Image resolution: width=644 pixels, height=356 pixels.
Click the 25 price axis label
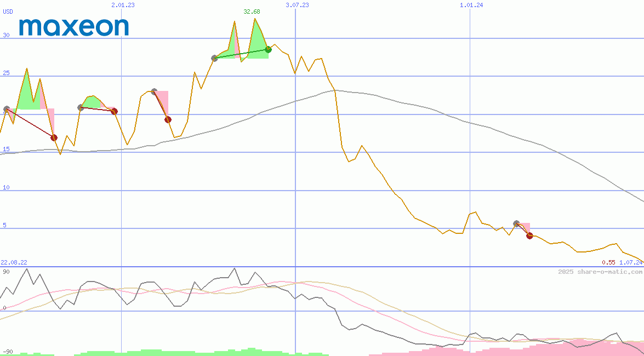(x=6, y=73)
